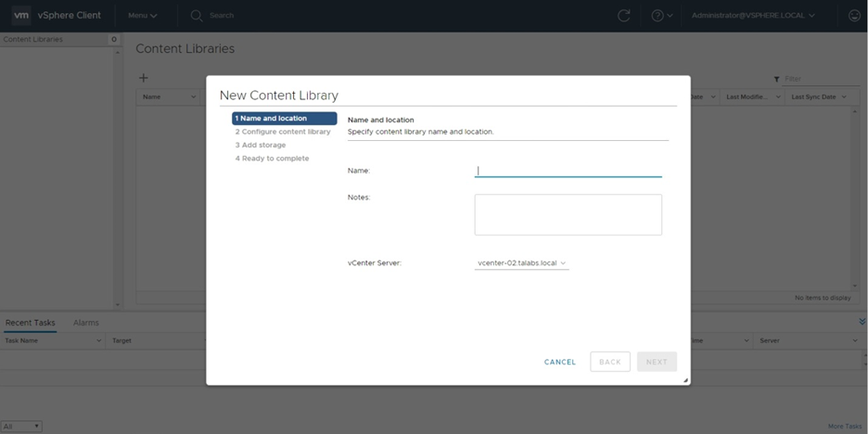Click the Notes text area
The height and width of the screenshot is (434, 868).
(x=568, y=215)
